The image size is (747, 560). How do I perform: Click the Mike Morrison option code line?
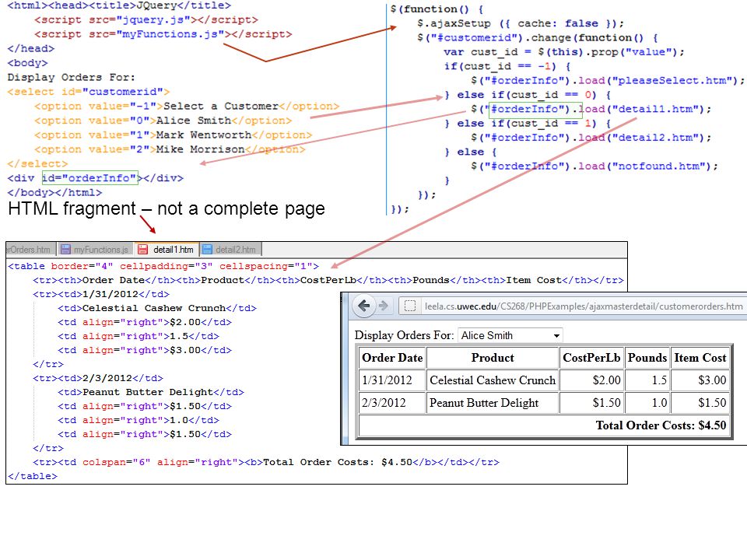click(x=170, y=149)
